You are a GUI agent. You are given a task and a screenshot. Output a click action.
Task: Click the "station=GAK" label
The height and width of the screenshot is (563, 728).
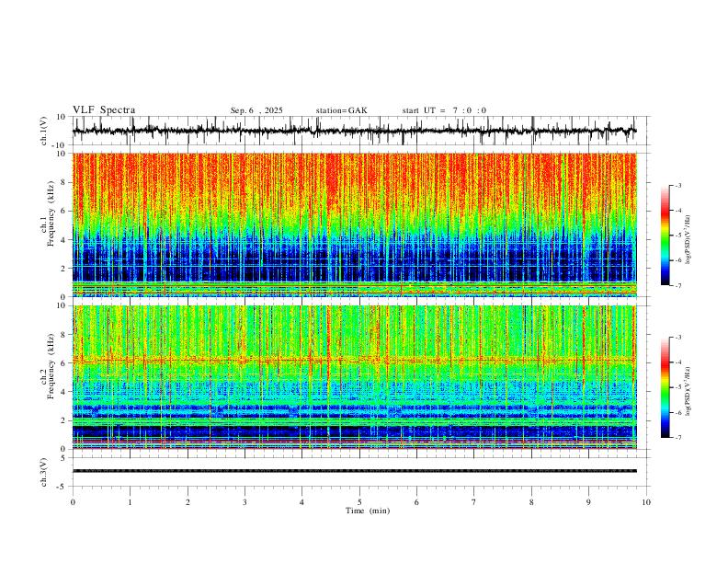pyautogui.click(x=341, y=110)
